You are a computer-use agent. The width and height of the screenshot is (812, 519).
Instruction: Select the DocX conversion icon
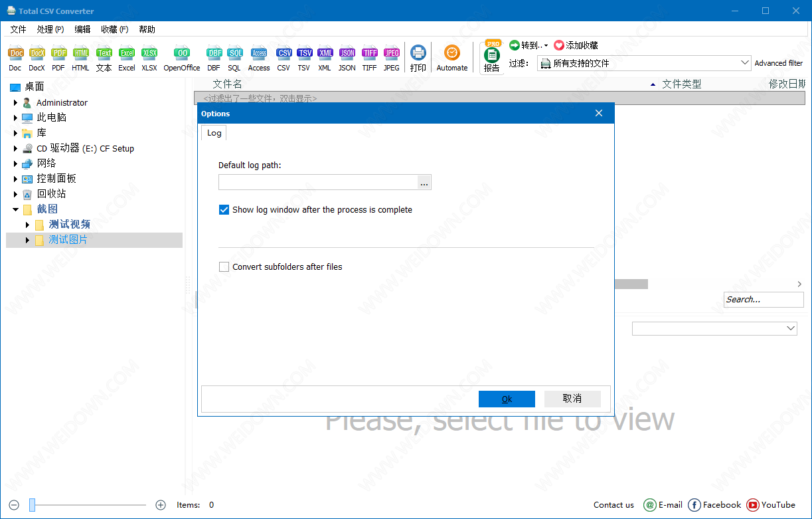(x=37, y=58)
